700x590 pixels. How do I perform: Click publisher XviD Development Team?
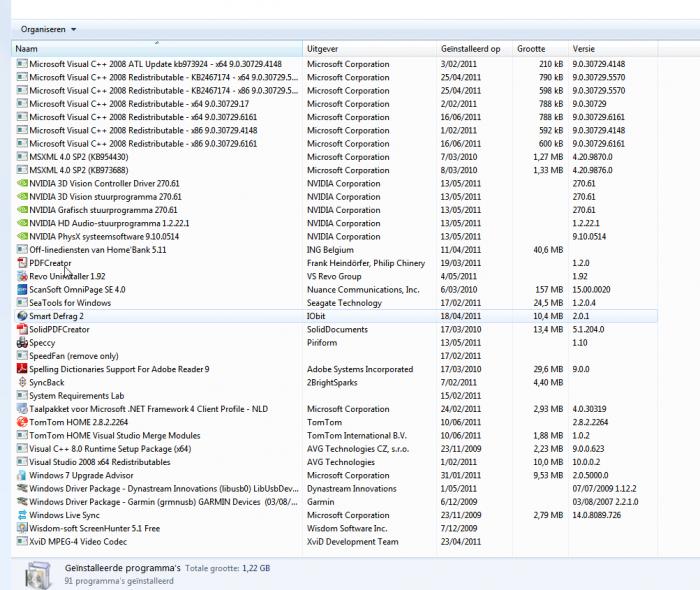(x=352, y=542)
